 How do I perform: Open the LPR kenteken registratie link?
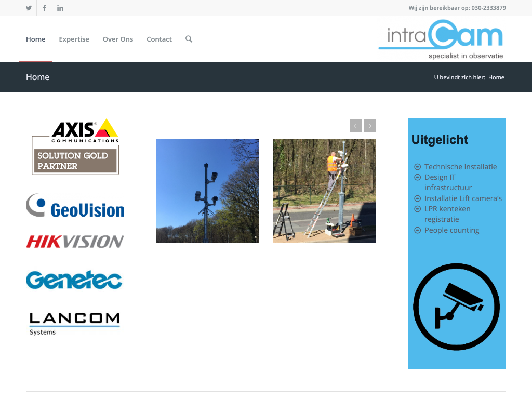coord(447,214)
